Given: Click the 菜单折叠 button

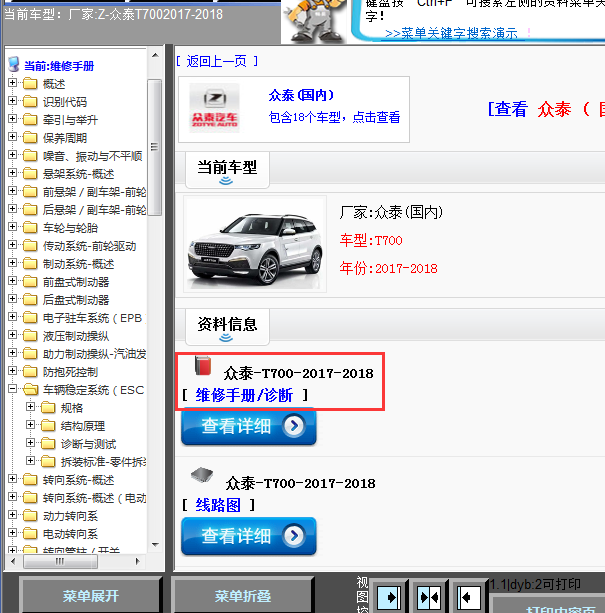Looking at the screenshot, I should click(243, 596).
